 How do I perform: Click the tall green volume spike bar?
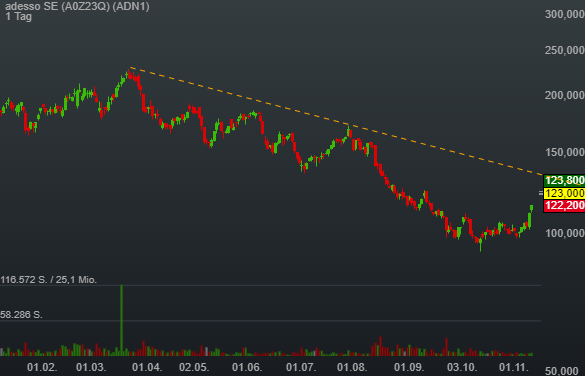click(121, 320)
